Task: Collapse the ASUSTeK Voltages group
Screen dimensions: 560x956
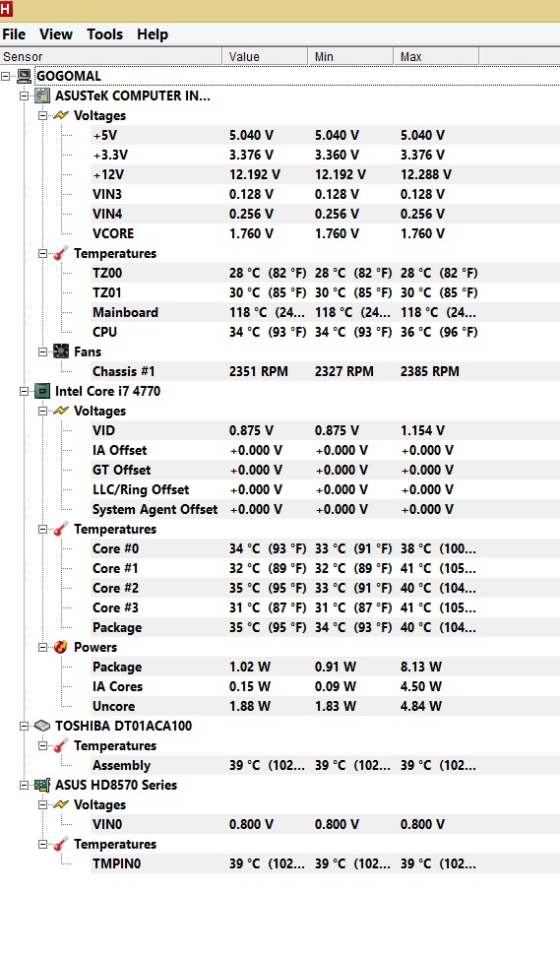Action: (42, 116)
